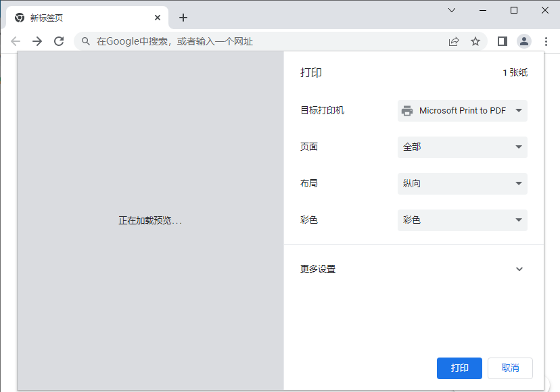Click the browser back arrow
Screen dimensions: 560x392
point(16,41)
